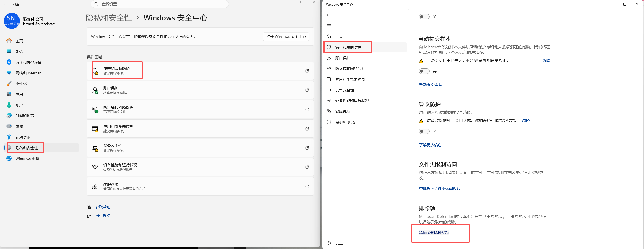Click the SN account avatar
The image size is (644, 249).
[12, 21]
